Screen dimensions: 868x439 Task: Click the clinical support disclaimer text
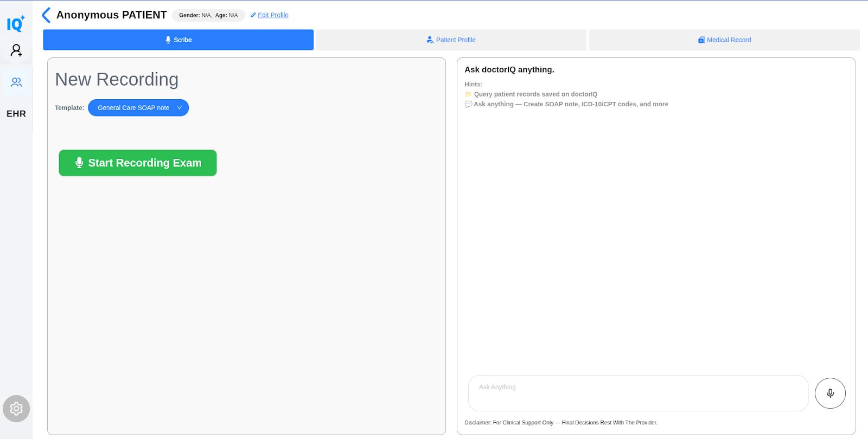click(560, 423)
